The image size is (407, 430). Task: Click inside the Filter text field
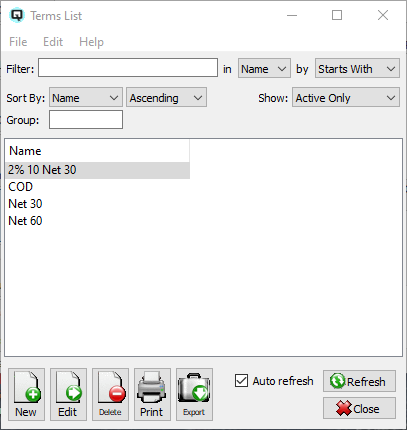(128, 68)
